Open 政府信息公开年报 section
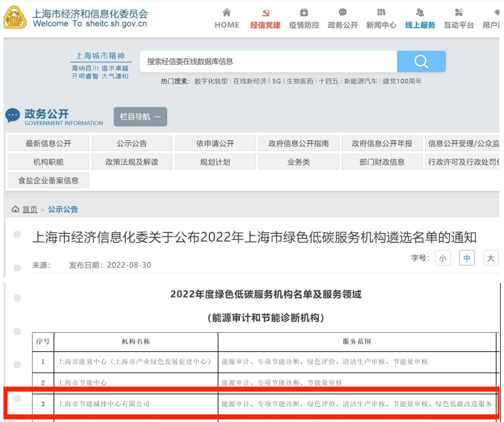The image size is (504, 422). 382,143
